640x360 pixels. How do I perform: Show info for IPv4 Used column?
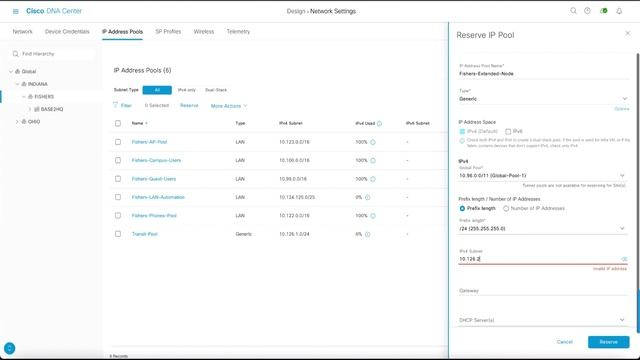click(379, 123)
